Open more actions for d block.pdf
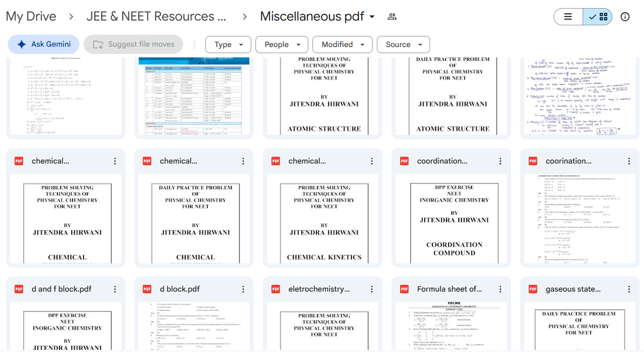Image resolution: width=644 pixels, height=352 pixels. pos(243,289)
